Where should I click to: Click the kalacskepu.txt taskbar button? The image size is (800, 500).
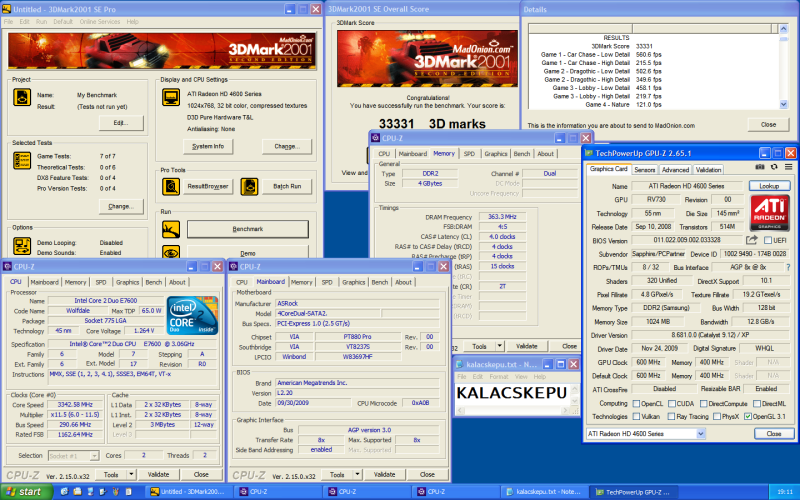point(543,492)
